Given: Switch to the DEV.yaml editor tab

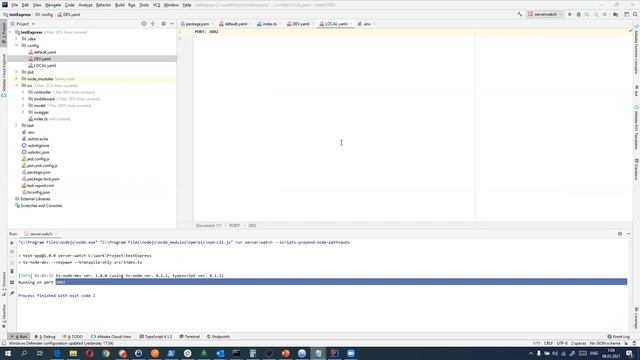Looking at the screenshot, I should 300,24.
